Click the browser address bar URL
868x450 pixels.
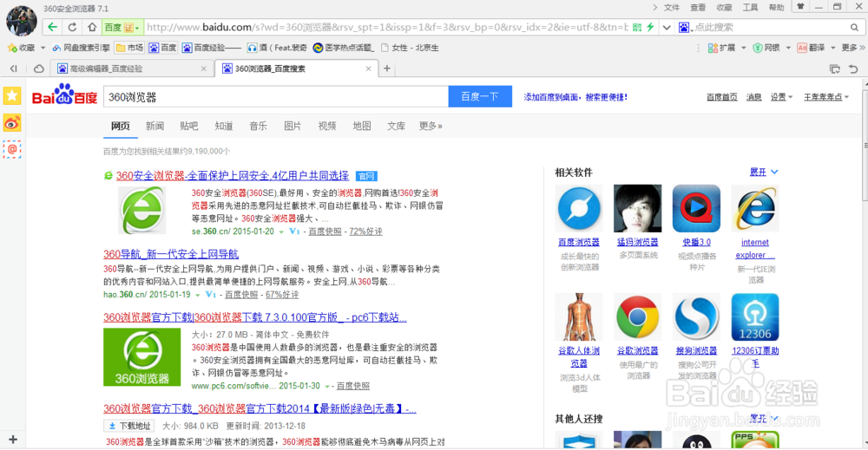point(387,27)
